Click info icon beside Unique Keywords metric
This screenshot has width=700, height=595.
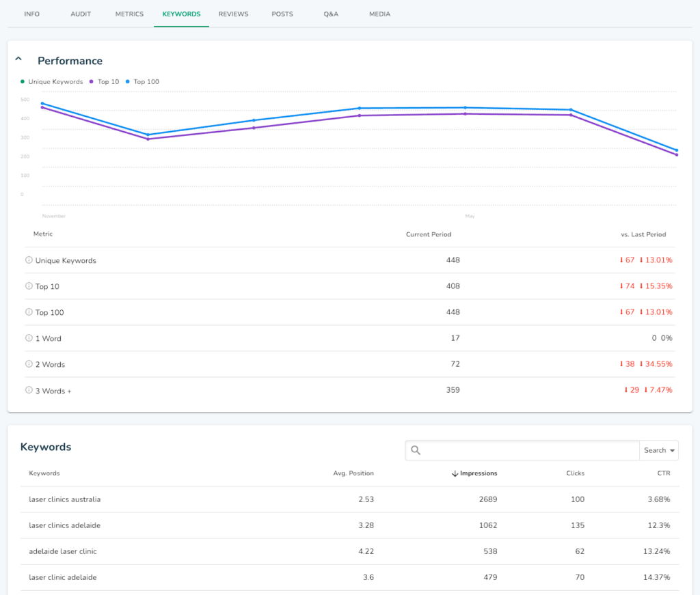point(29,260)
